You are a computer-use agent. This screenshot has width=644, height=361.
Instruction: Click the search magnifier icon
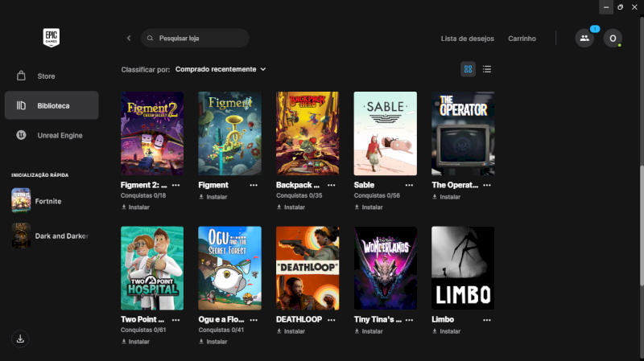(151, 38)
